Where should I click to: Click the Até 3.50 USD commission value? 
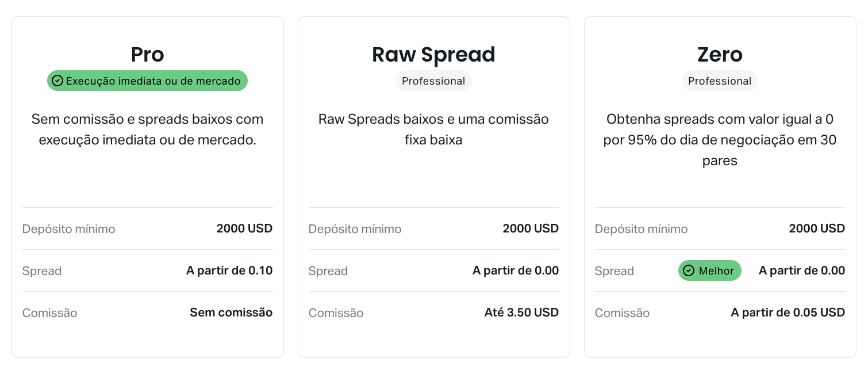click(x=521, y=312)
